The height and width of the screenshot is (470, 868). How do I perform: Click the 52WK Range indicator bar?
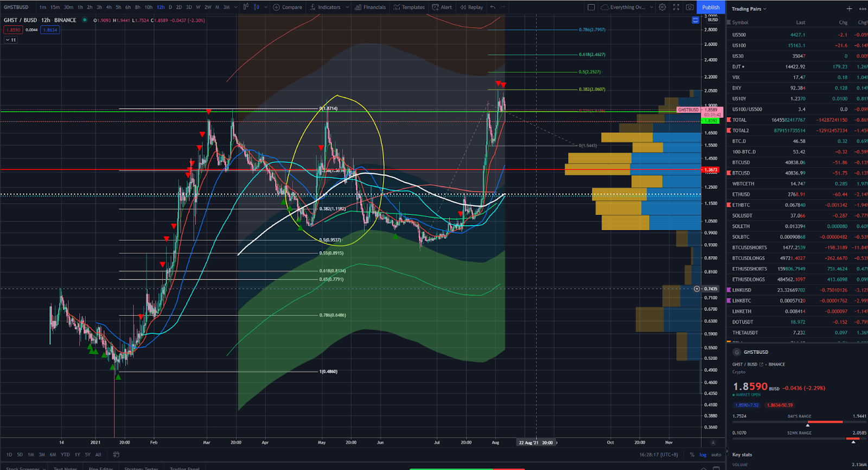799,438
